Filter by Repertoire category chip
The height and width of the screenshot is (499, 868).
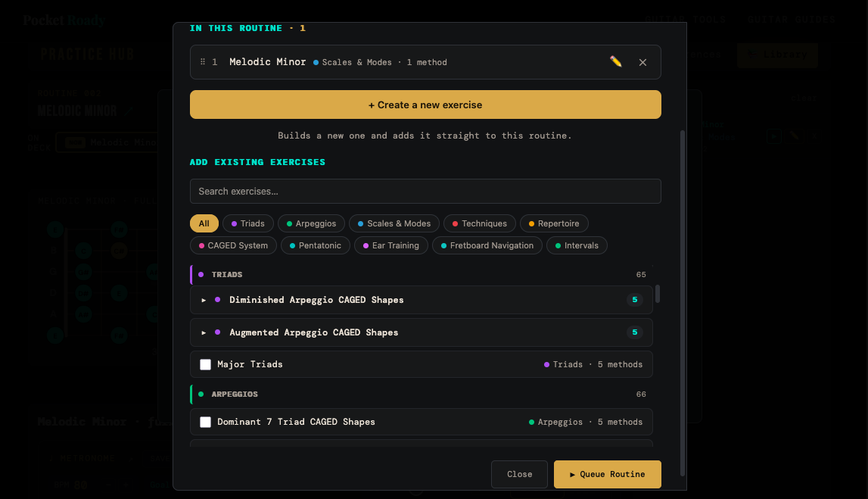[554, 223]
